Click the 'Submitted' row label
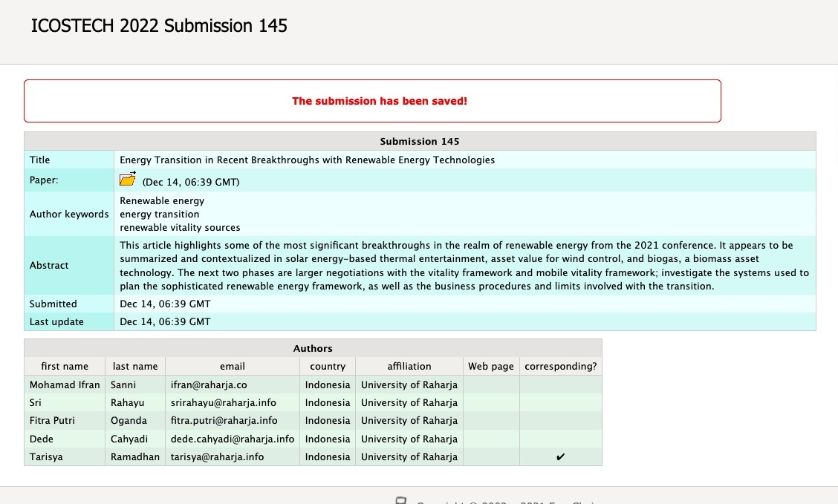Viewport: 838px width, 504px height. (x=53, y=304)
